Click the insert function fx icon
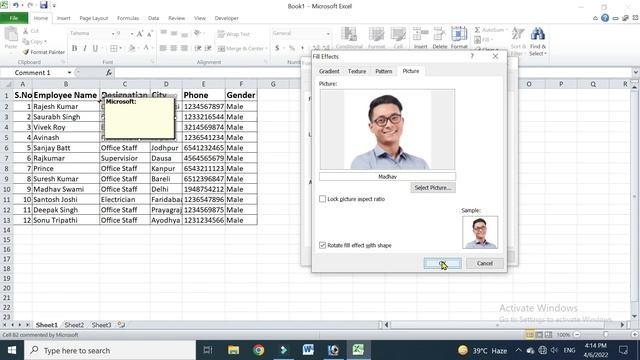 pos(109,73)
